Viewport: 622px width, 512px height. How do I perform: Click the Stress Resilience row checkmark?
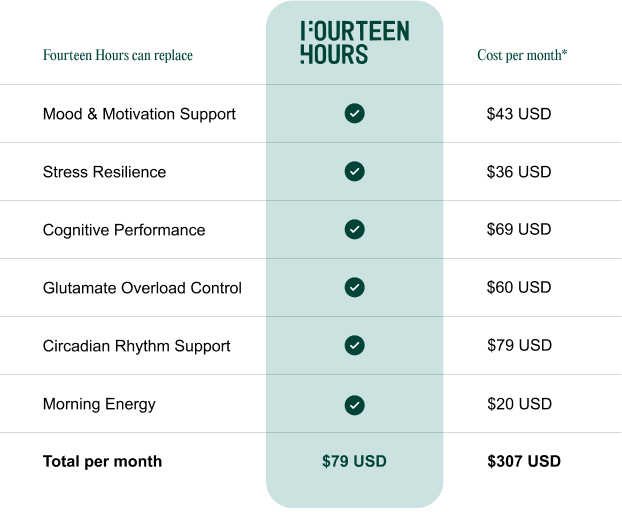(x=354, y=172)
